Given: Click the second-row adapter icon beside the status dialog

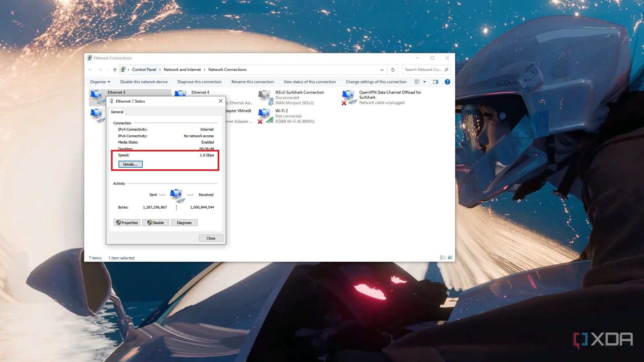Looking at the screenshot, I should coord(97,116).
